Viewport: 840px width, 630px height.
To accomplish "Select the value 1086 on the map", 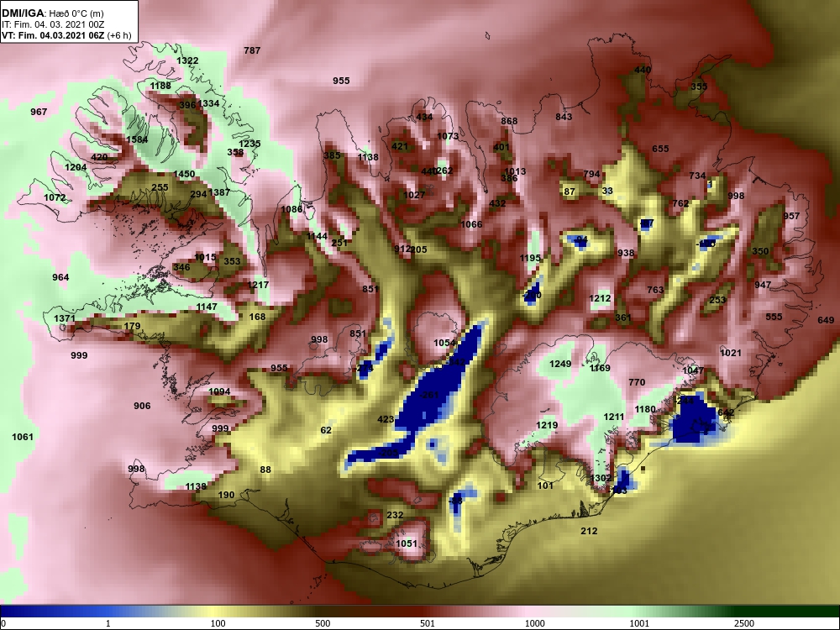I will (292, 209).
